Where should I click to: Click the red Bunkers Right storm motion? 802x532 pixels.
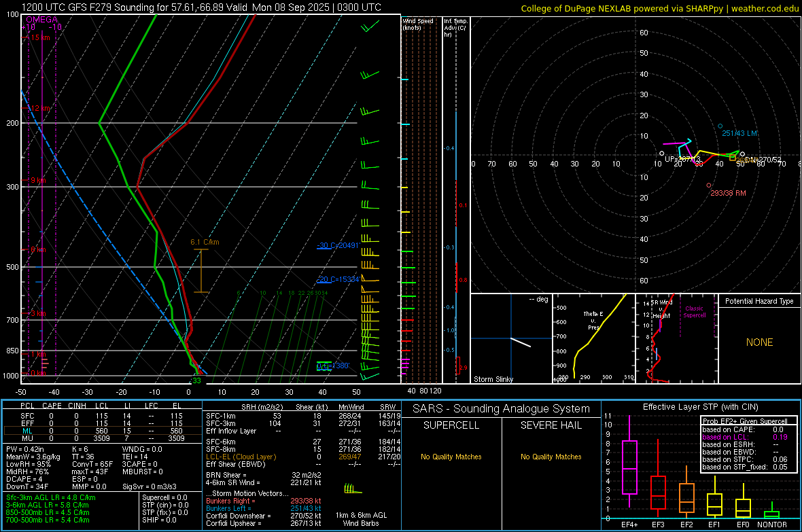pyautogui.click(x=264, y=501)
